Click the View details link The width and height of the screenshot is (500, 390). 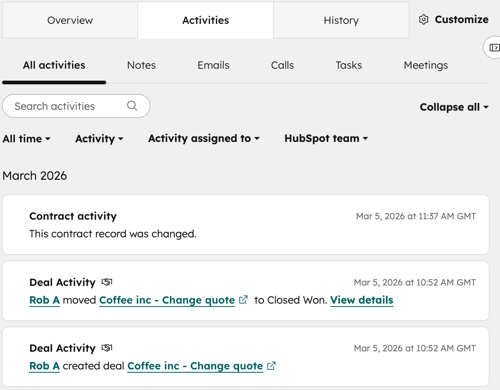click(362, 300)
